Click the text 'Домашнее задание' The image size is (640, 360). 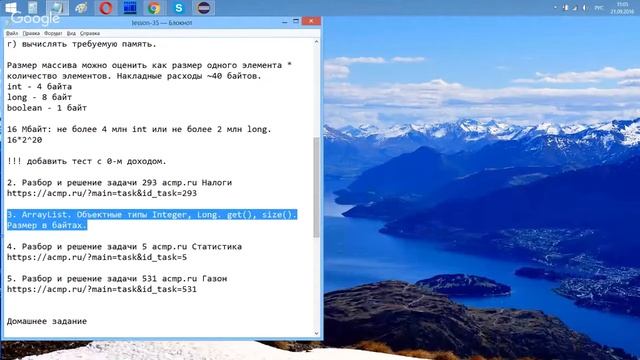point(47,321)
